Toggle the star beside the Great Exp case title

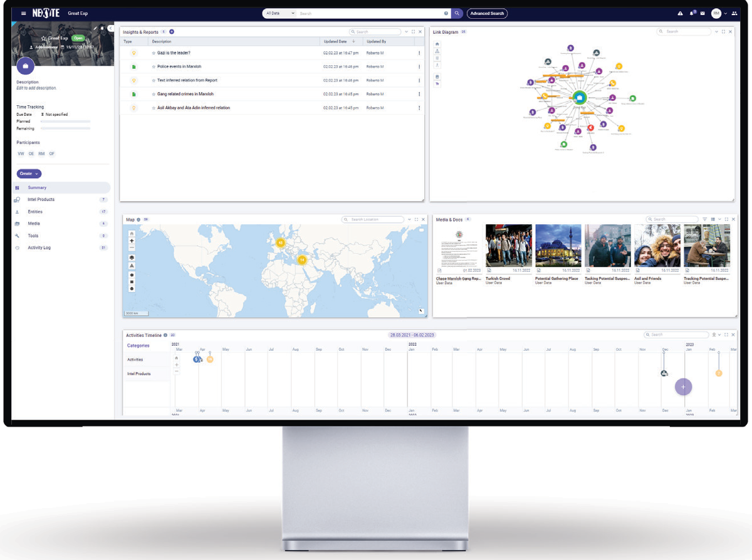click(44, 38)
